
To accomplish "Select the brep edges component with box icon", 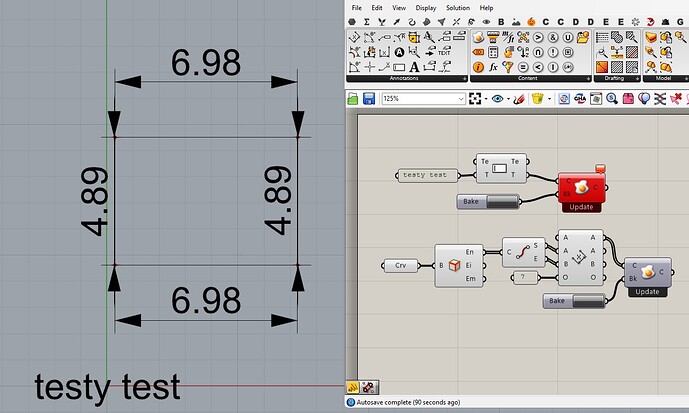I will 459,265.
